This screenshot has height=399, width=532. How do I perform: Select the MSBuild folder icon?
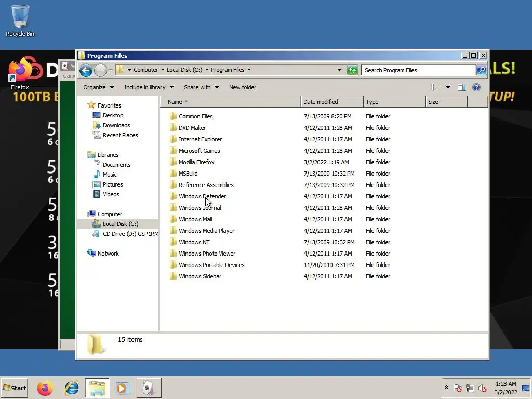[173, 174]
